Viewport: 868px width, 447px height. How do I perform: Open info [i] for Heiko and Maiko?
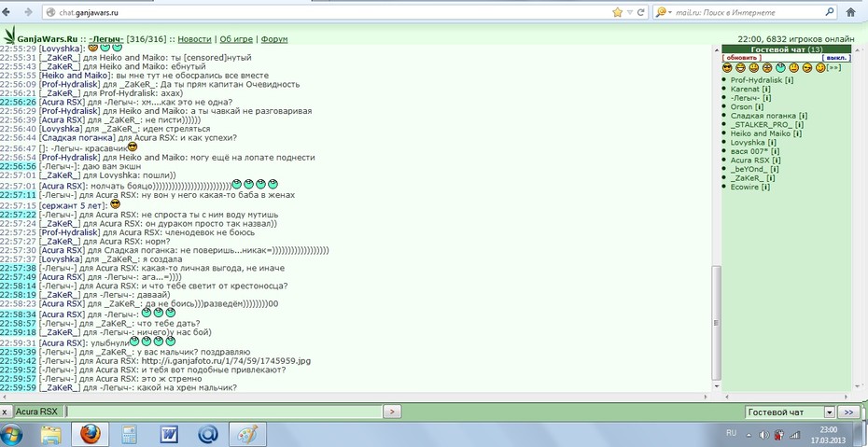point(796,133)
